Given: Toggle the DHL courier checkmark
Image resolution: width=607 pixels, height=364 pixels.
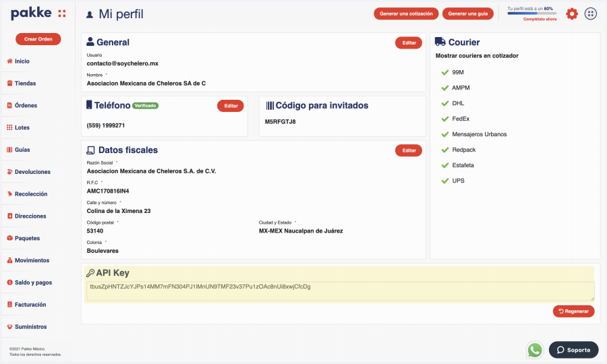Looking at the screenshot, I should coord(444,103).
